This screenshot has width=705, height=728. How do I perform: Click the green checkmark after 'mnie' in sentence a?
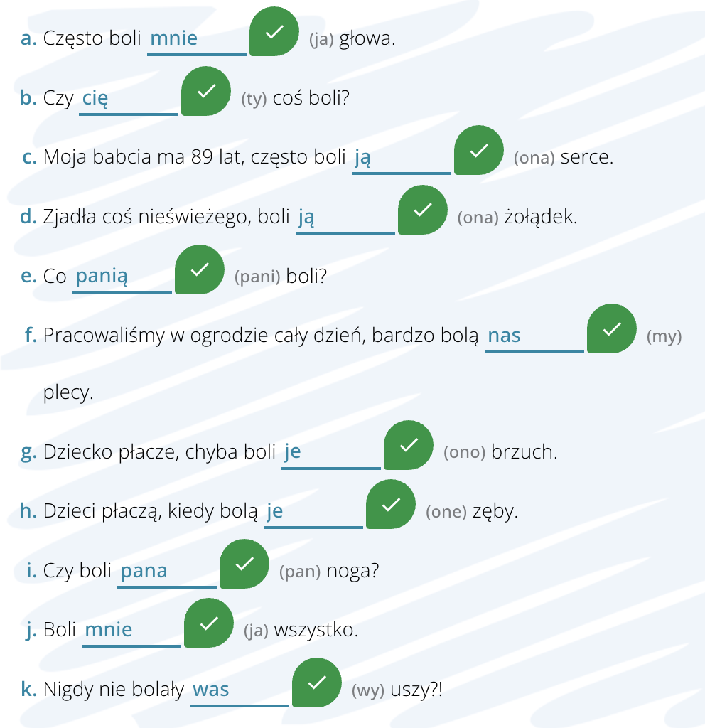(274, 31)
